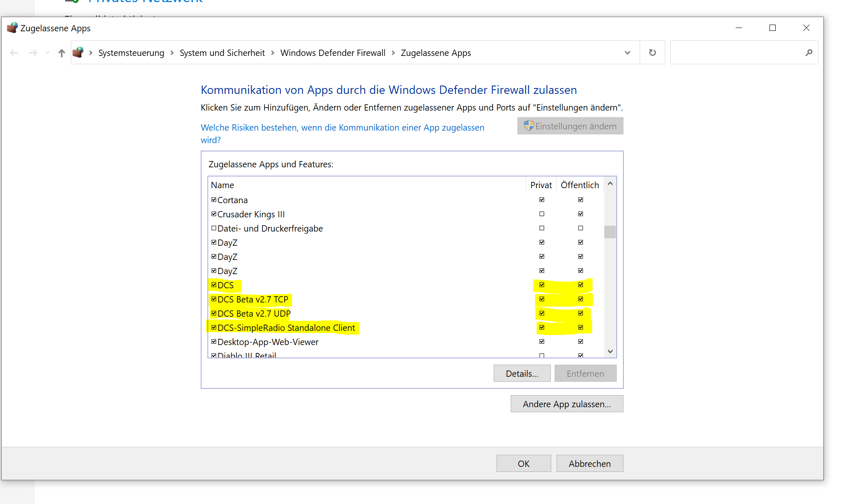The height and width of the screenshot is (504, 845).
Task: Open Details for selected app
Action: click(522, 373)
